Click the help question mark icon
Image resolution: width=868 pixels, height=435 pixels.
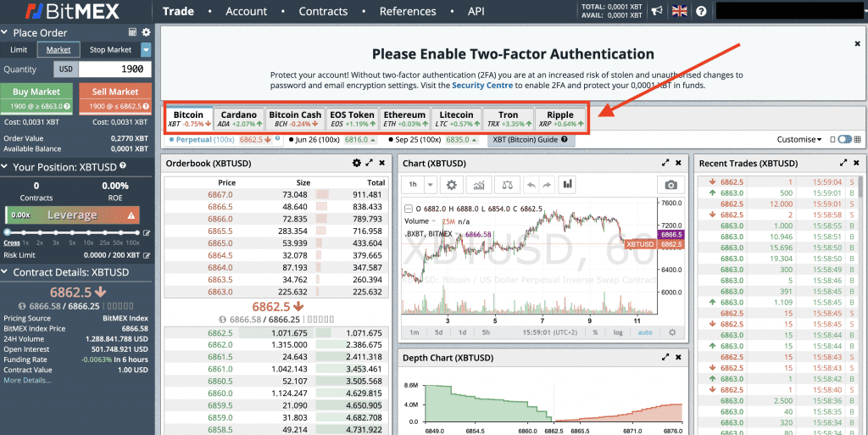click(701, 11)
